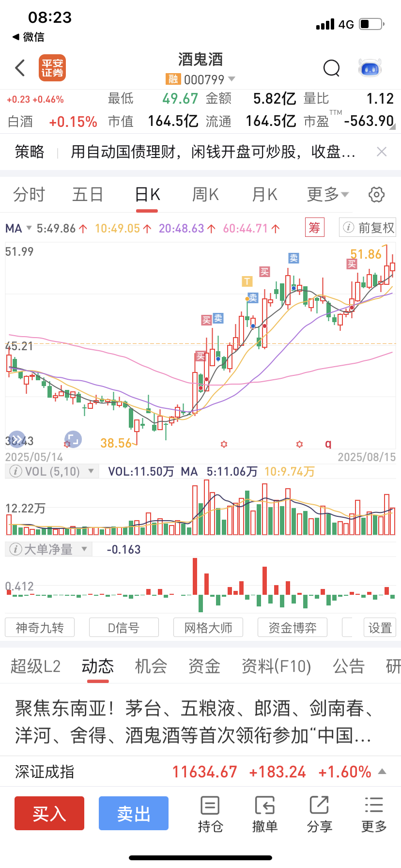Tap the double-arrow scroll chart icon
The height and width of the screenshot is (868, 401).
(x=17, y=439)
